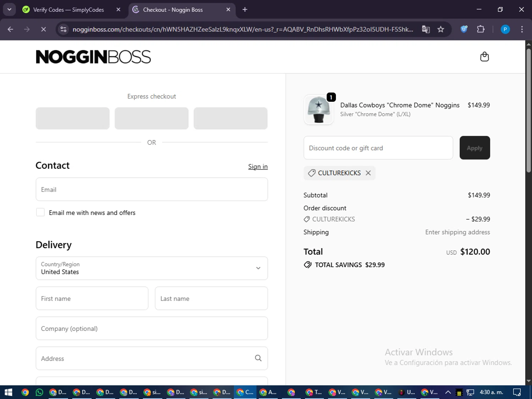
Task: Select the Checkout - Noggin Boss tab
Action: 173,10
